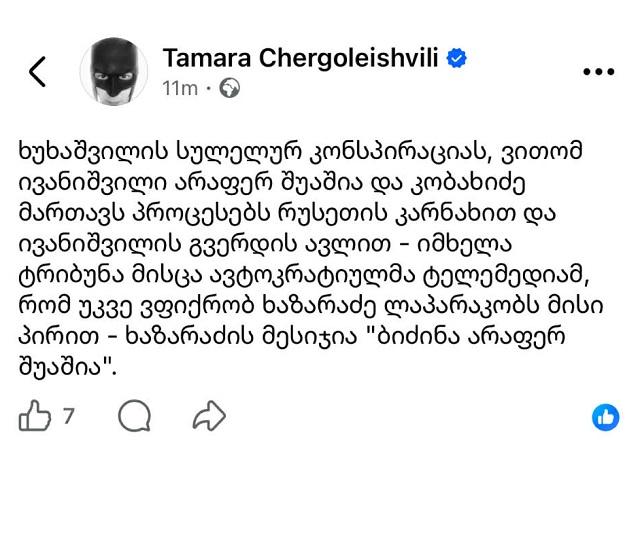Click the globe public-privacy icon
Screen dimensions: 640x536
pyautogui.click(x=229, y=89)
